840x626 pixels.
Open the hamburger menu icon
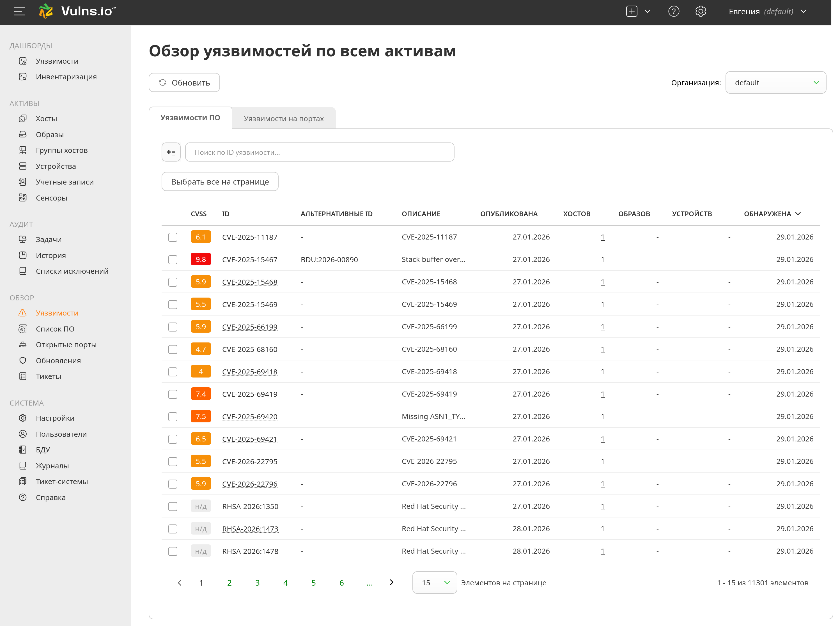pyautogui.click(x=19, y=11)
